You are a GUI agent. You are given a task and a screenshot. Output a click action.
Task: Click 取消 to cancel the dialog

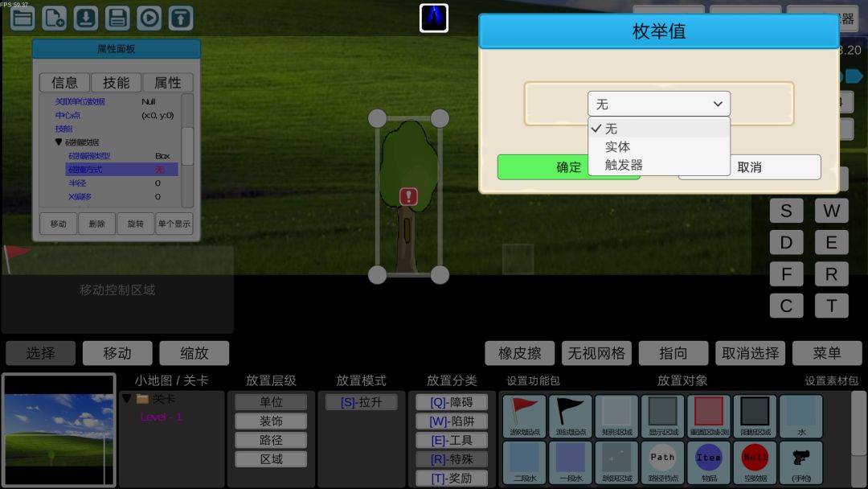point(750,167)
